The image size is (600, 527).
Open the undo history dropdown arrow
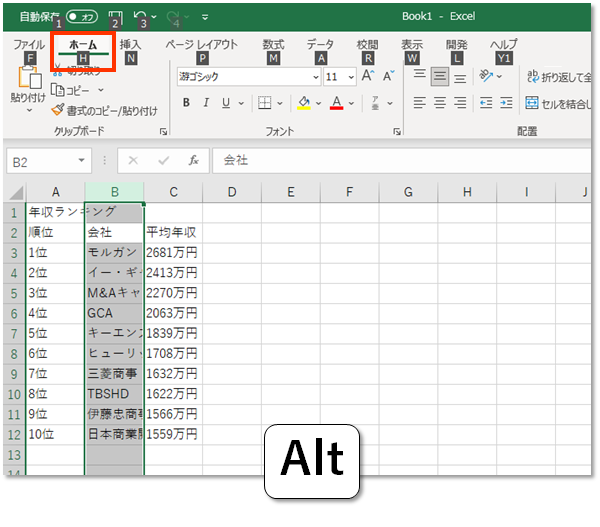154,17
